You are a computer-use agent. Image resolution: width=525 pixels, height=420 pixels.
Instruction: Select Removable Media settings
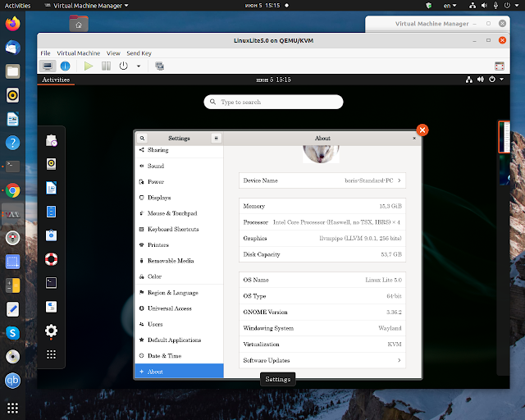pos(179,261)
